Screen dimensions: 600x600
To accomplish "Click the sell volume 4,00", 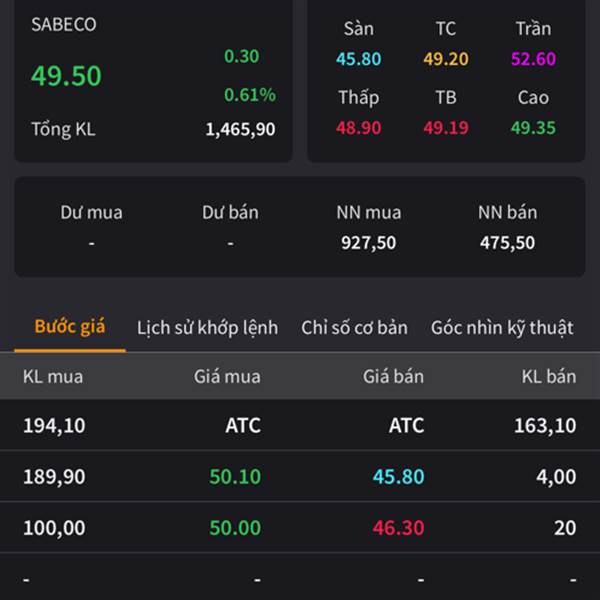I will click(x=556, y=477).
